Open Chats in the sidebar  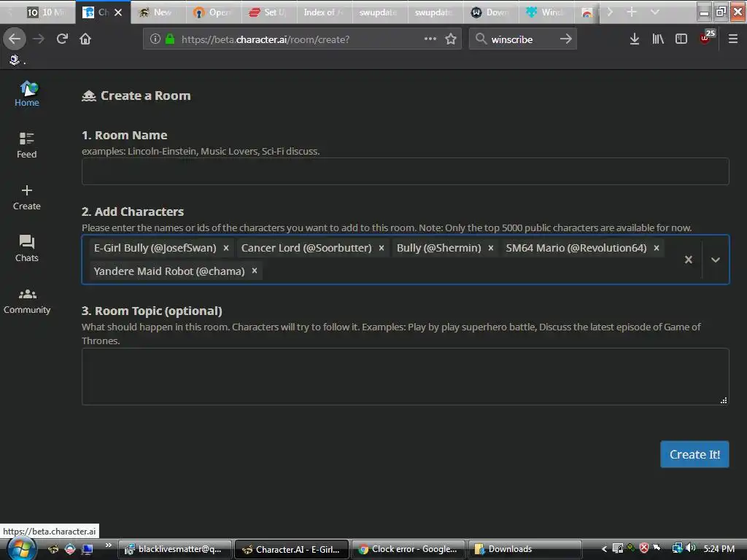[x=27, y=249]
